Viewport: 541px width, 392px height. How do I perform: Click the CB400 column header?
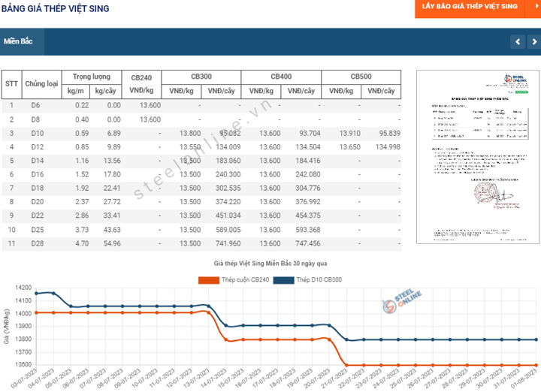click(x=281, y=77)
